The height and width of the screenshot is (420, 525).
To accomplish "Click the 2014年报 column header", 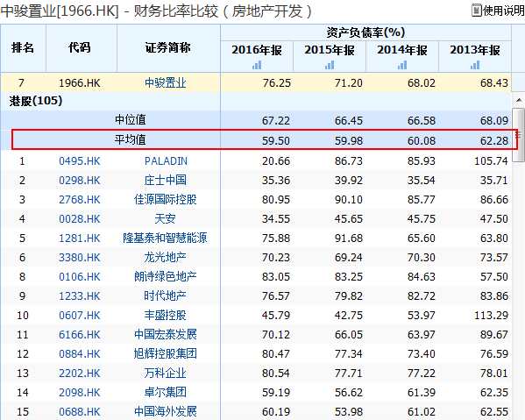I will click(x=402, y=50).
